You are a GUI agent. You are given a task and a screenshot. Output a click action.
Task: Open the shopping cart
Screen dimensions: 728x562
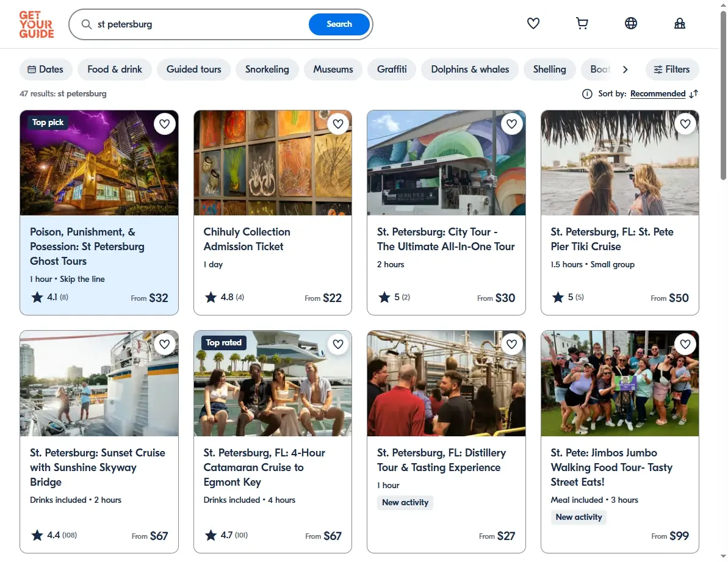click(x=582, y=23)
